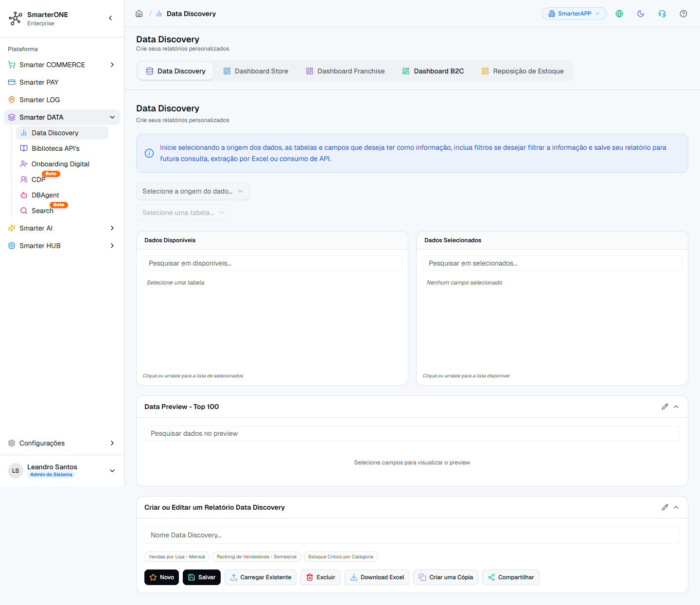Open the 'Selecione a origem do dado' dropdown
This screenshot has width=700, height=605.
pos(193,191)
